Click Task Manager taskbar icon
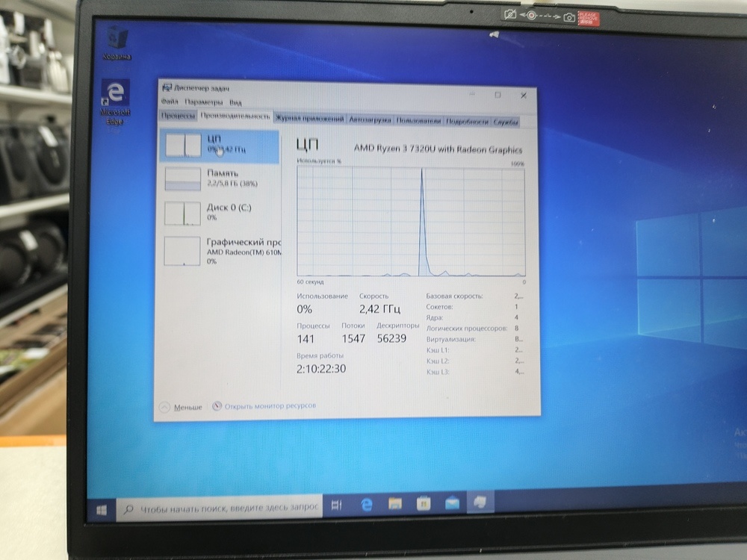This screenshot has width=747, height=560. click(480, 502)
